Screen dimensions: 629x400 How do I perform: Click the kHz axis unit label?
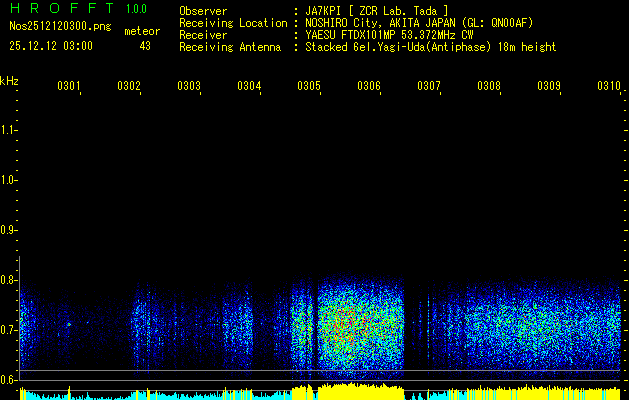pyautogui.click(x=10, y=80)
